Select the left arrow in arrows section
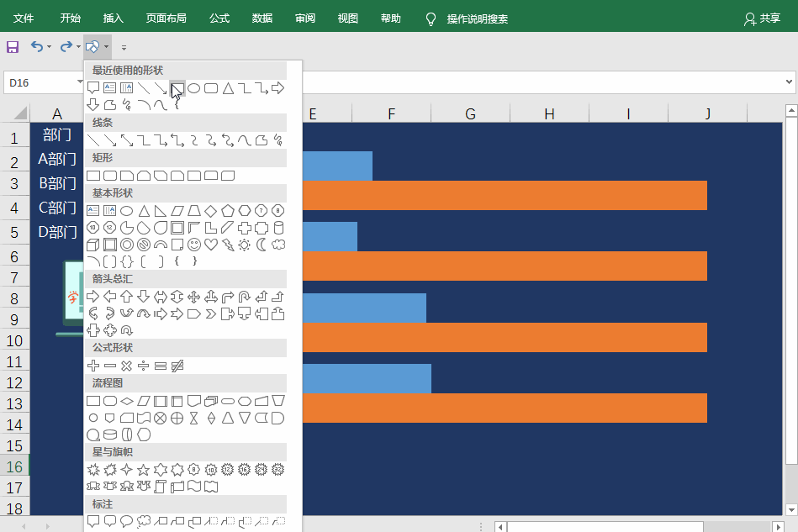Viewport: 798px width, 532px height. pyautogui.click(x=110, y=297)
